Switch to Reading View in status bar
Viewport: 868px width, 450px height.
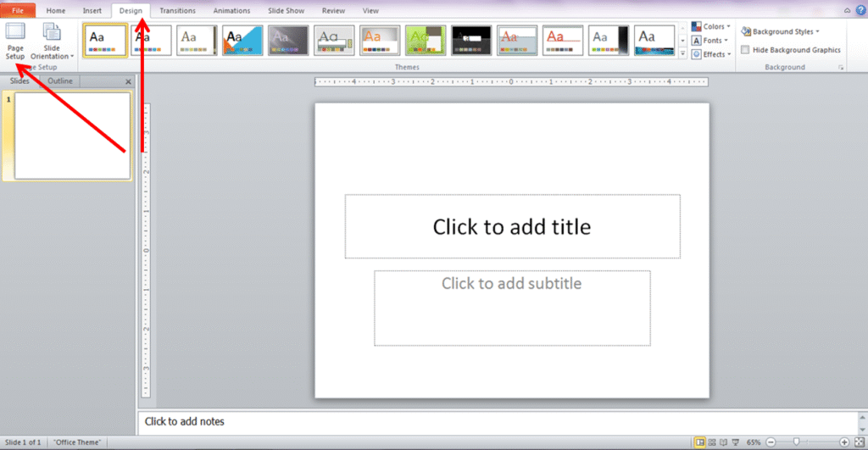[723, 442]
